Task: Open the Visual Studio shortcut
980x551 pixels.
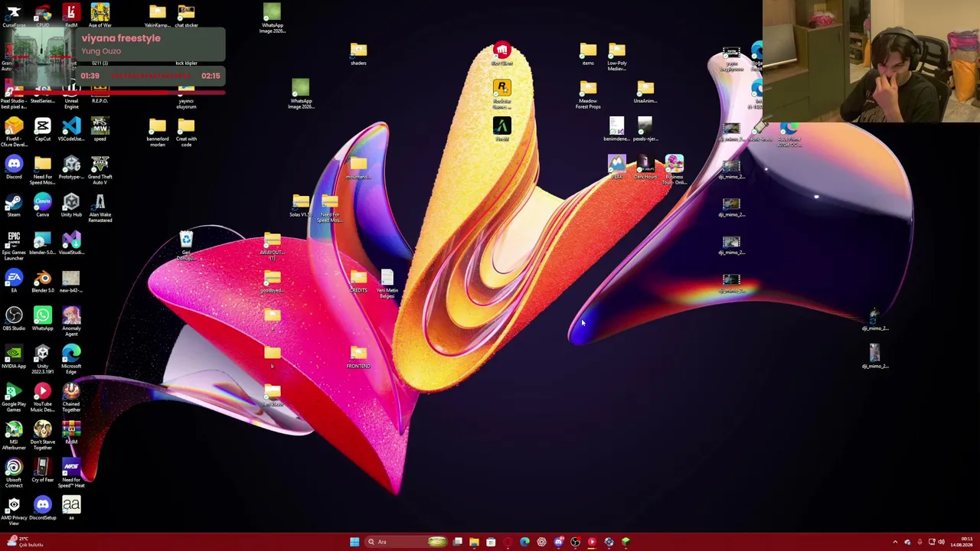Action: [71, 240]
